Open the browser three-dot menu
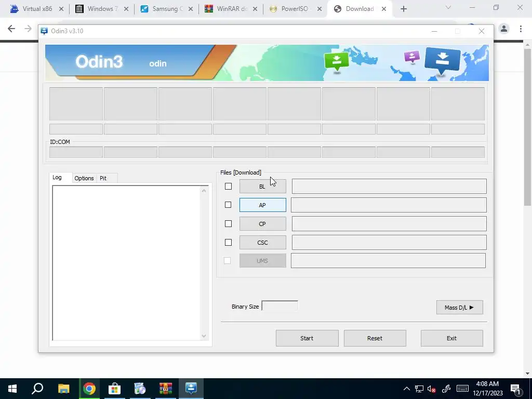This screenshot has width=532, height=399. tap(521, 29)
